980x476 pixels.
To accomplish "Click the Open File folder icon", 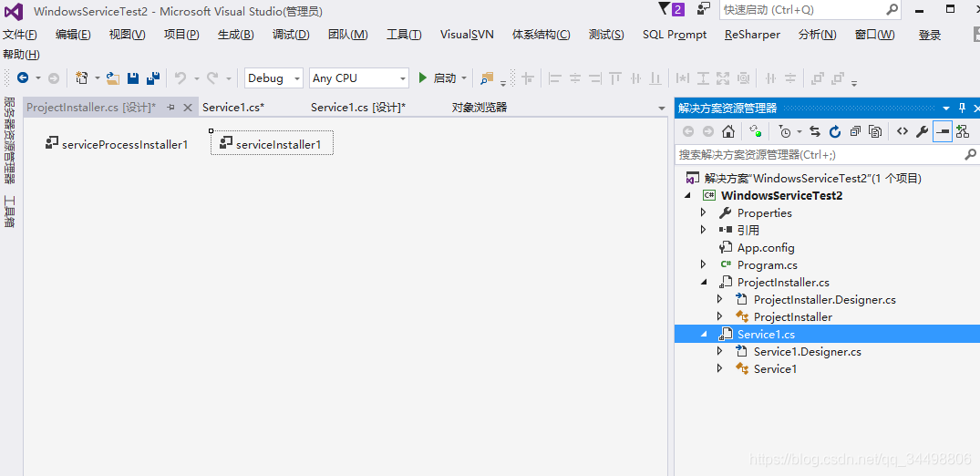I will (x=113, y=78).
